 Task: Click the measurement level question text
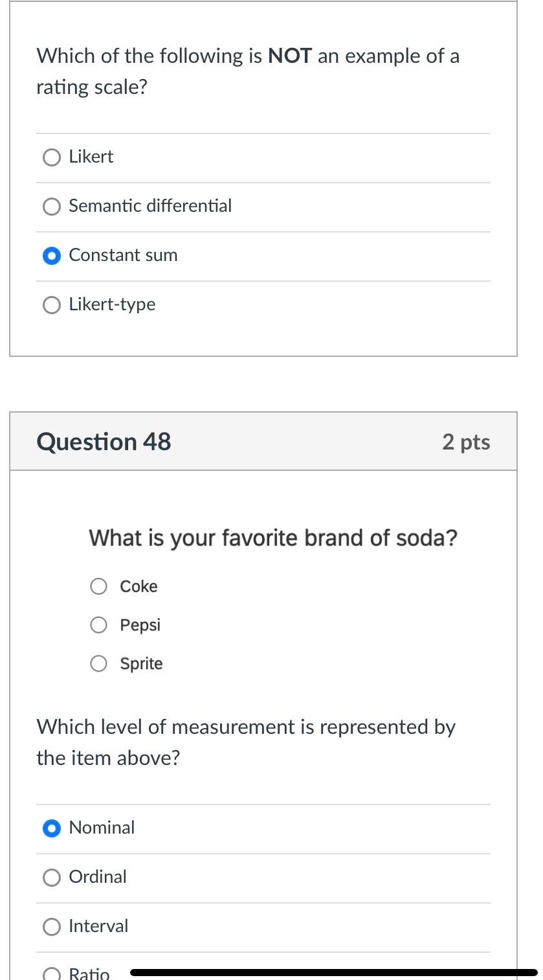pyautogui.click(x=246, y=742)
